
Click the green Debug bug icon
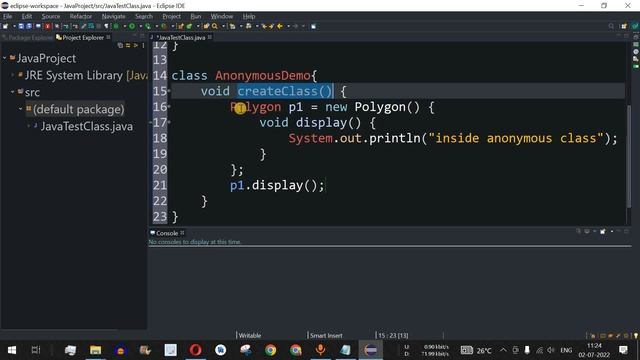pos(116,26)
